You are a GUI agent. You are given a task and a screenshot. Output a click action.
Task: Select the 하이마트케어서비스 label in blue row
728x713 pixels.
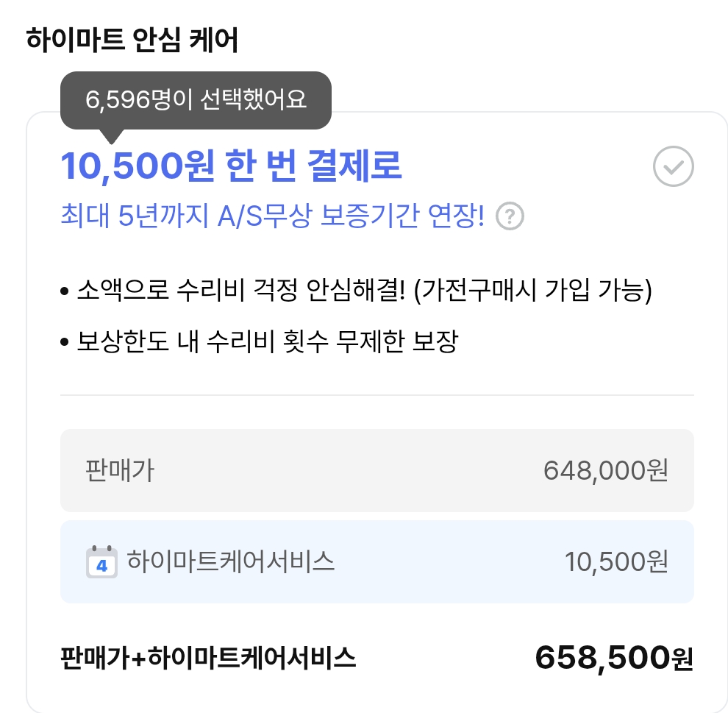pos(231,561)
